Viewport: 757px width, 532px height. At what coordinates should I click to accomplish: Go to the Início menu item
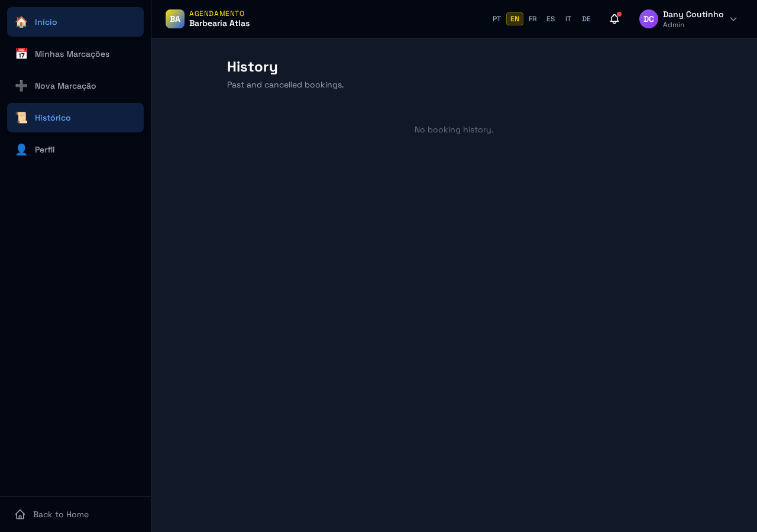tap(75, 22)
